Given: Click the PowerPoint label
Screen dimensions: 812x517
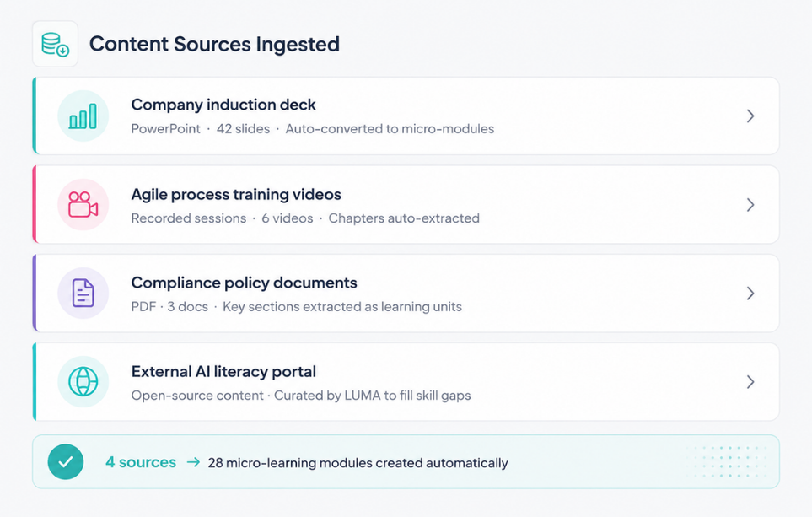Looking at the screenshot, I should pos(166,128).
